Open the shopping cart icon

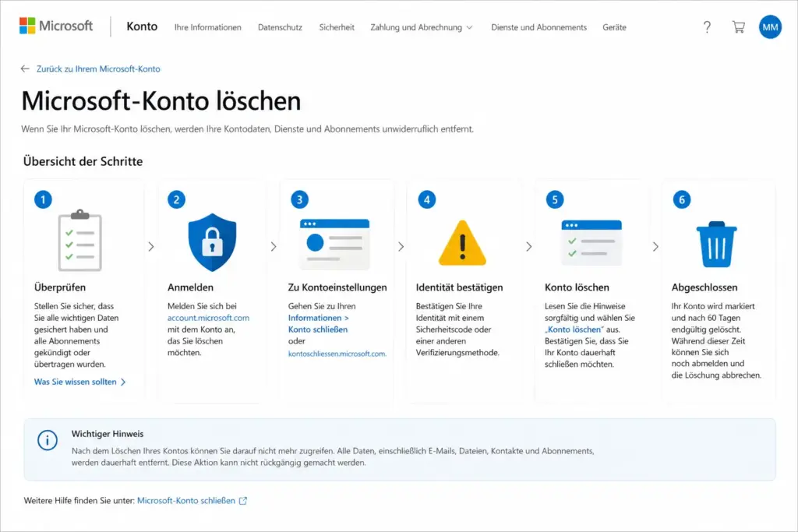(739, 27)
